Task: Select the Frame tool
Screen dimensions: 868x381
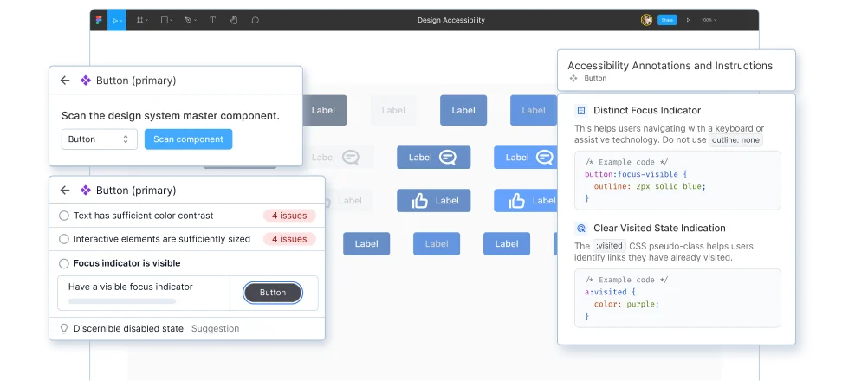Action: pyautogui.click(x=141, y=20)
